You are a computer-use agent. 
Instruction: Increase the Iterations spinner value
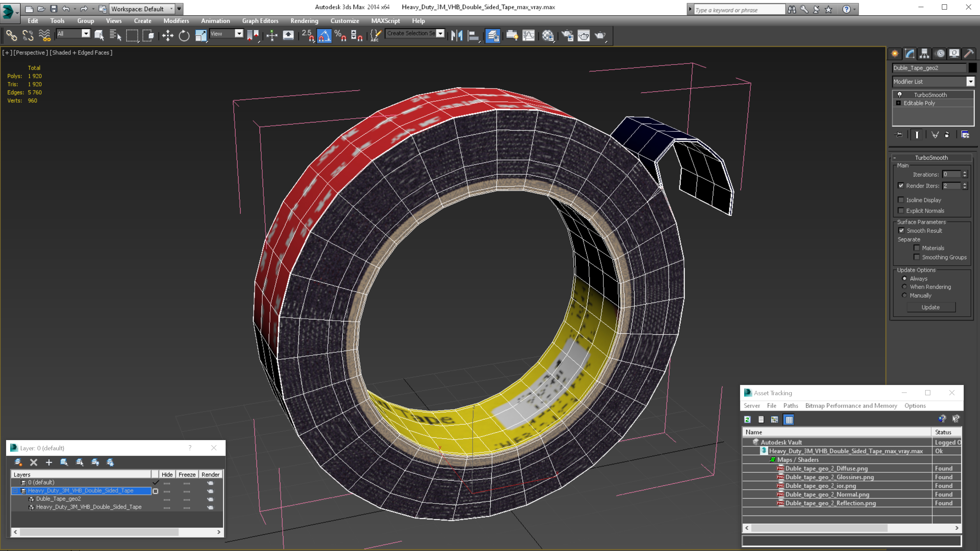pyautogui.click(x=964, y=172)
